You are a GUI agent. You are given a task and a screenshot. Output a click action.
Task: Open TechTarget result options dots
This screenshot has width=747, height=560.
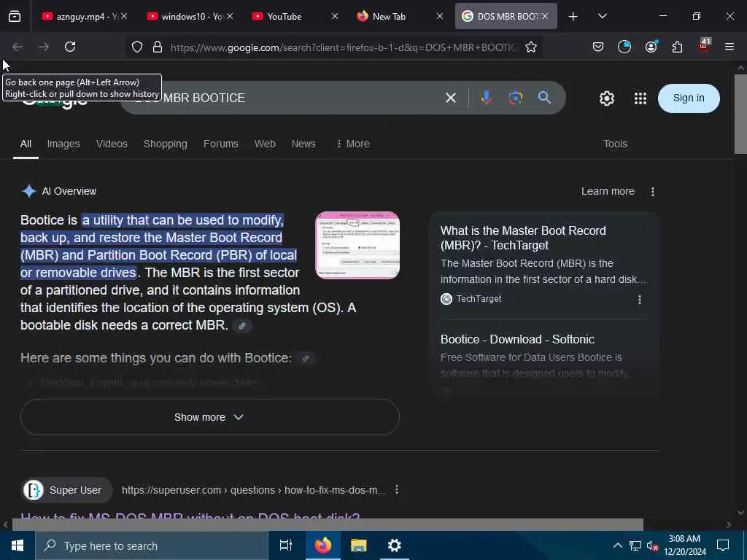(639, 300)
